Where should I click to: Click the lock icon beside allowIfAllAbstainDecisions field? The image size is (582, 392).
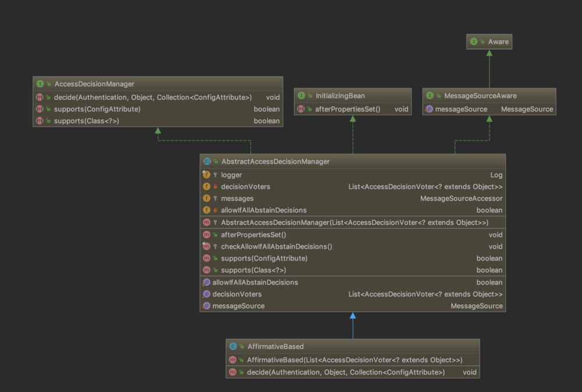click(215, 211)
